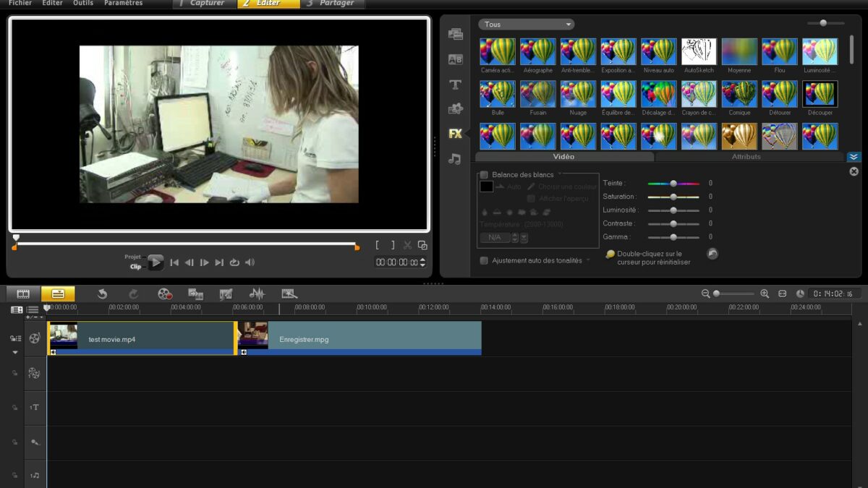
Task: Open the Media library panel icon
Action: [x=455, y=34]
